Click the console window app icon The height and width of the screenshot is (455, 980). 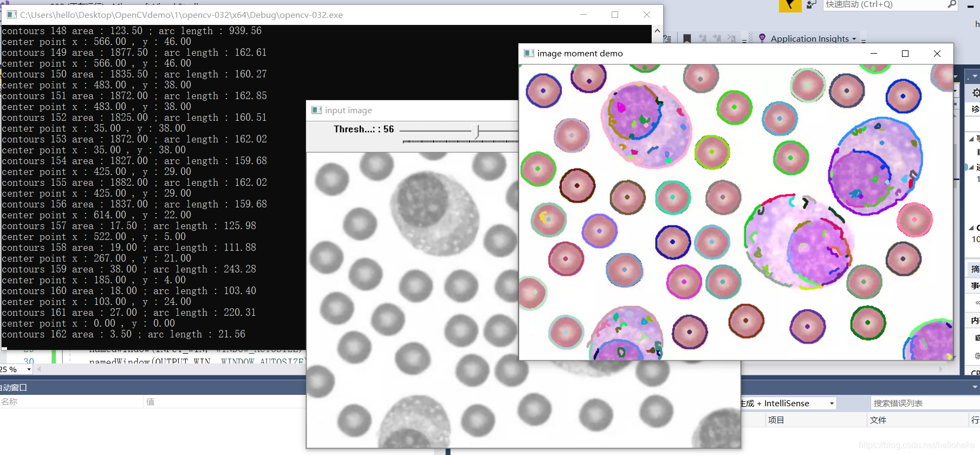click(11, 15)
